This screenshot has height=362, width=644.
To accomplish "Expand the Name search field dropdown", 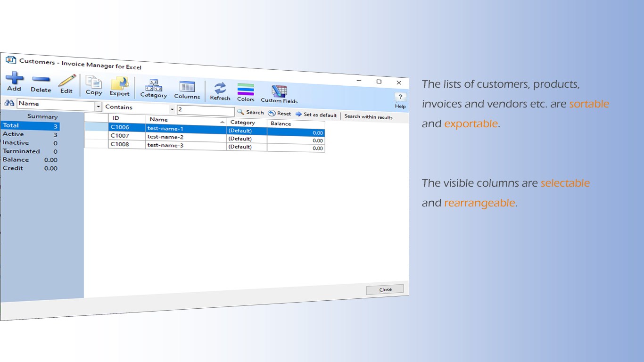I will click(98, 107).
